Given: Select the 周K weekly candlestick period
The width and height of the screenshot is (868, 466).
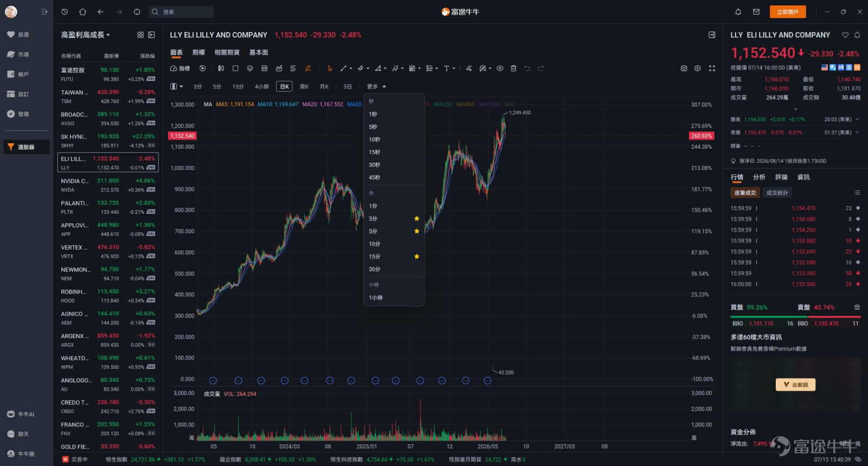Looking at the screenshot, I should click(304, 86).
